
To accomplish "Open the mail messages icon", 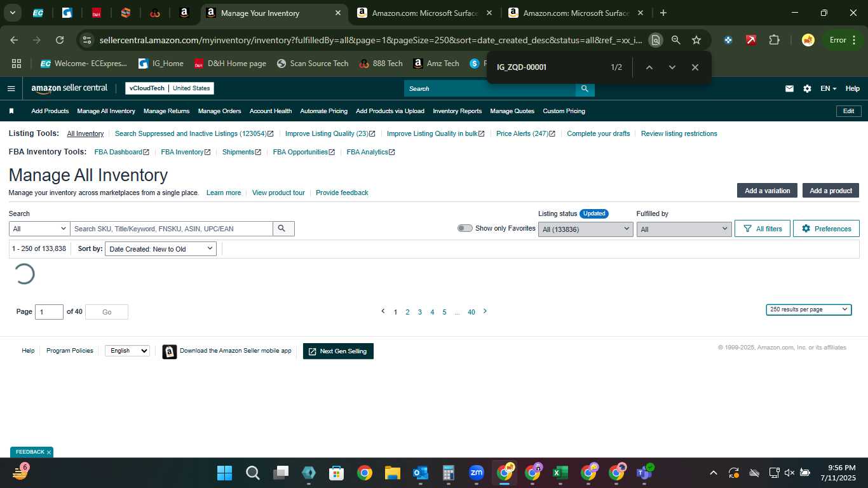I will [789, 89].
